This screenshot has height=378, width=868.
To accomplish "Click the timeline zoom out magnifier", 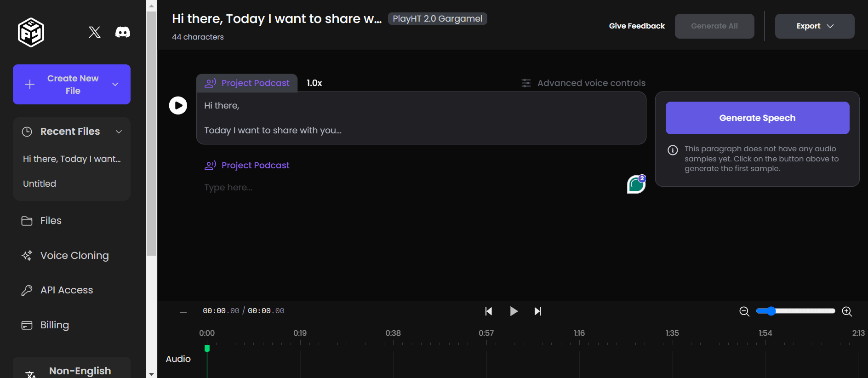I will [x=744, y=311].
